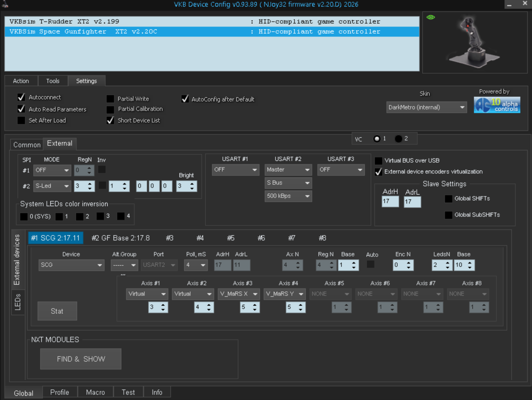Enable Global SHIFTs checkbox
This screenshot has width=532, height=400.
(448, 199)
